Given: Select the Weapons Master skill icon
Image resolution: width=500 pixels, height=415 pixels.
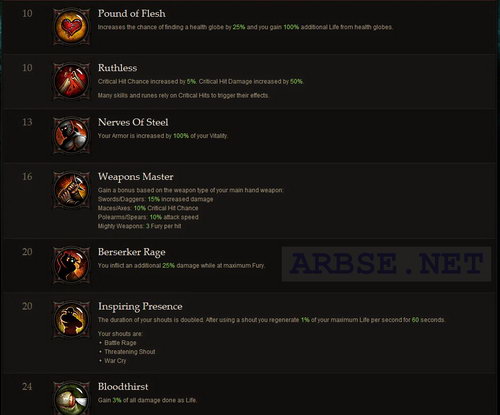Looking at the screenshot, I should (71, 190).
